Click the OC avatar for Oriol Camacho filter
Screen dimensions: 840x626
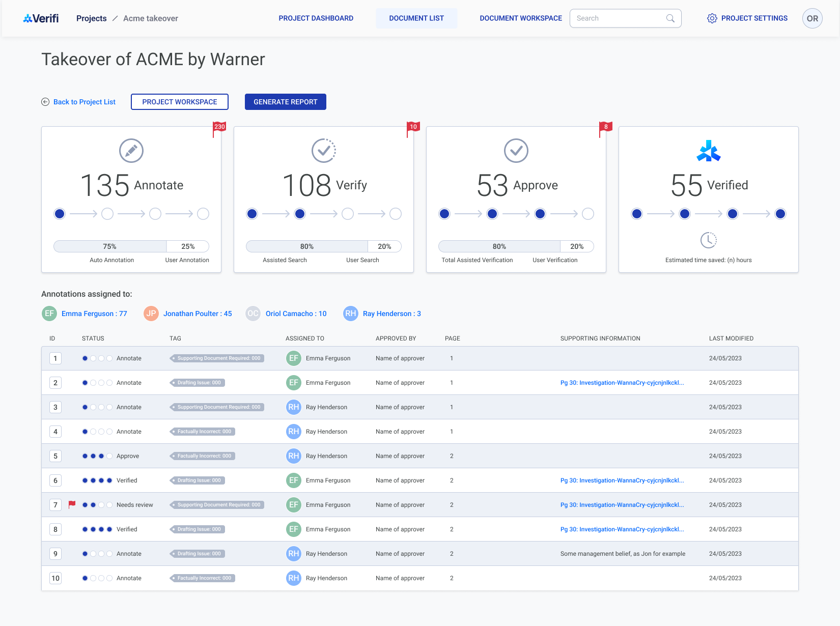pyautogui.click(x=253, y=314)
